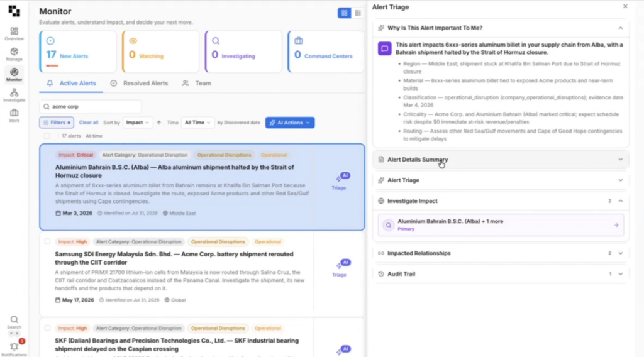The height and width of the screenshot is (357, 644).
Task: Switch to the card grid view
Action: pyautogui.click(x=344, y=13)
